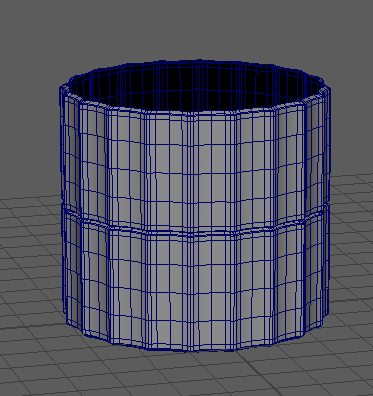Click the right silhouette edge of the cylinder
The image size is (373, 396).
329,200
